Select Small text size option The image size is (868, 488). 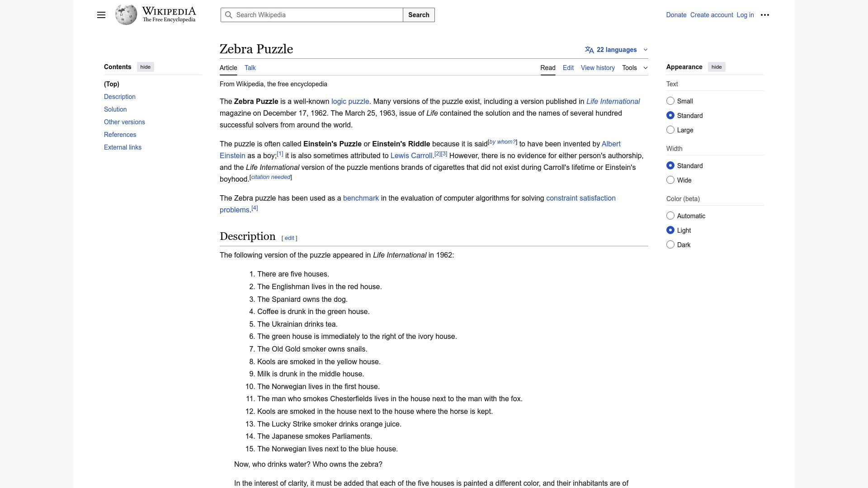pyautogui.click(x=670, y=101)
